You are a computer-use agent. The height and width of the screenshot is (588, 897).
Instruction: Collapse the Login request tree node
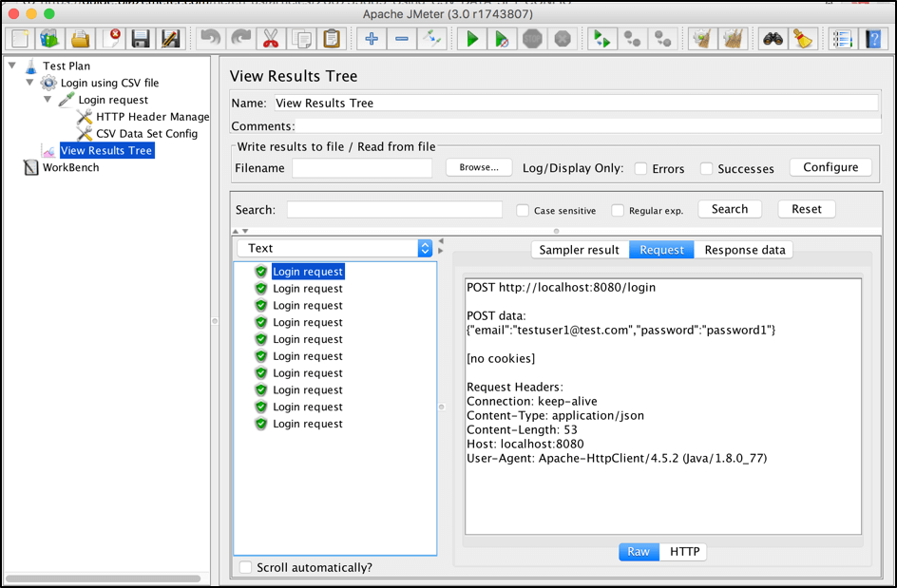point(48,100)
